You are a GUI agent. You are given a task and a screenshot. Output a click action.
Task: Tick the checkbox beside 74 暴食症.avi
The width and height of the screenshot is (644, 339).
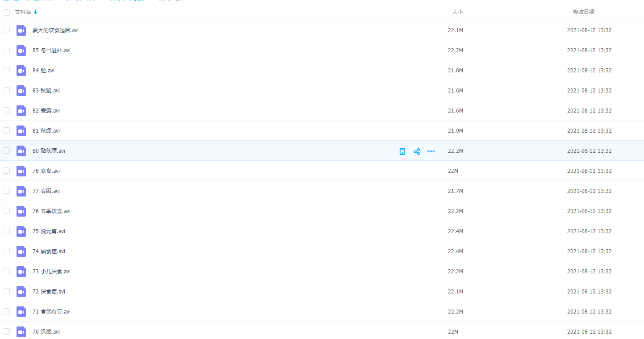(7, 251)
